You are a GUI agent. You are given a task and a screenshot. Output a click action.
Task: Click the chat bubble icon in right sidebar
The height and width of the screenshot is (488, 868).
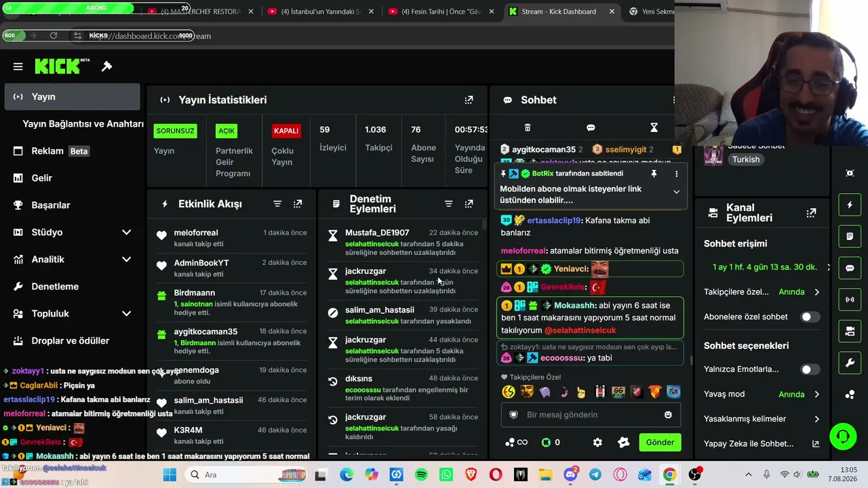tap(850, 268)
